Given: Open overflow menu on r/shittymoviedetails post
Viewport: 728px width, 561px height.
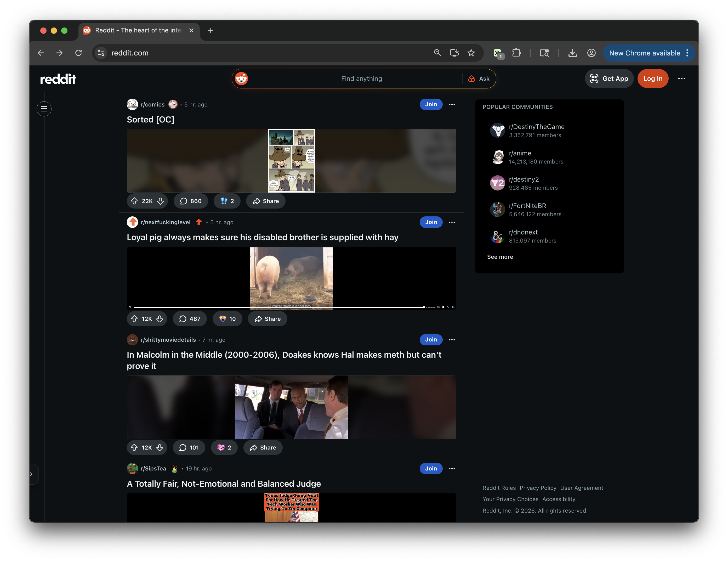Looking at the screenshot, I should click(x=452, y=340).
